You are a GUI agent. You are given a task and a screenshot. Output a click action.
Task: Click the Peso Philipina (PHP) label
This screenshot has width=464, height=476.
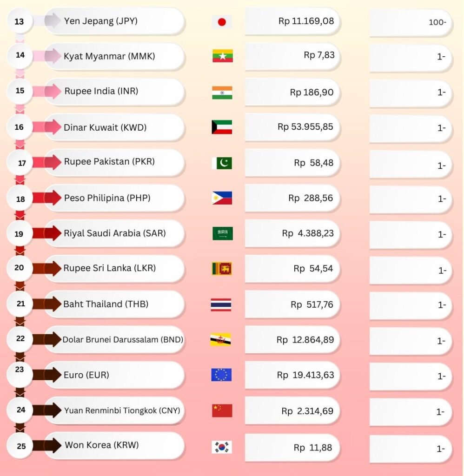(x=107, y=198)
